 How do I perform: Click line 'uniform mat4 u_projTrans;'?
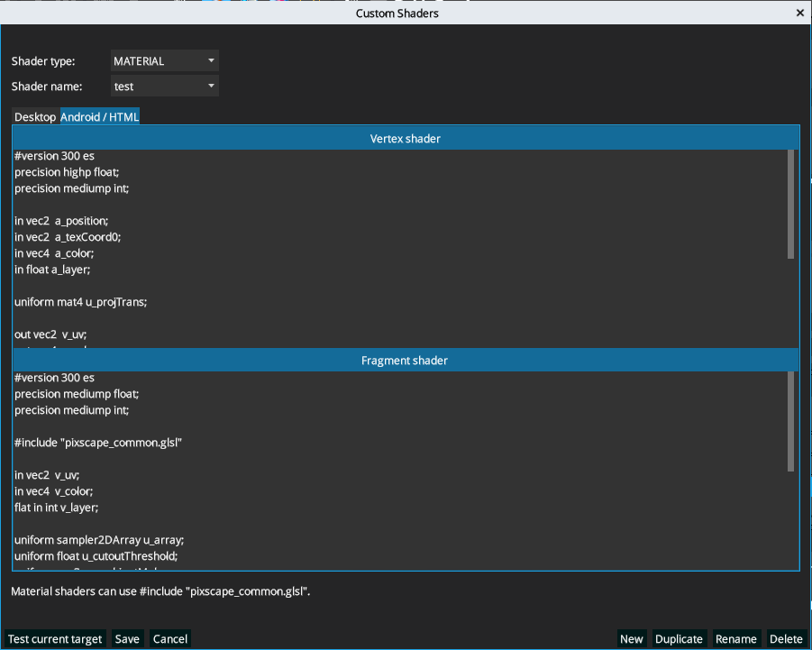(81, 302)
